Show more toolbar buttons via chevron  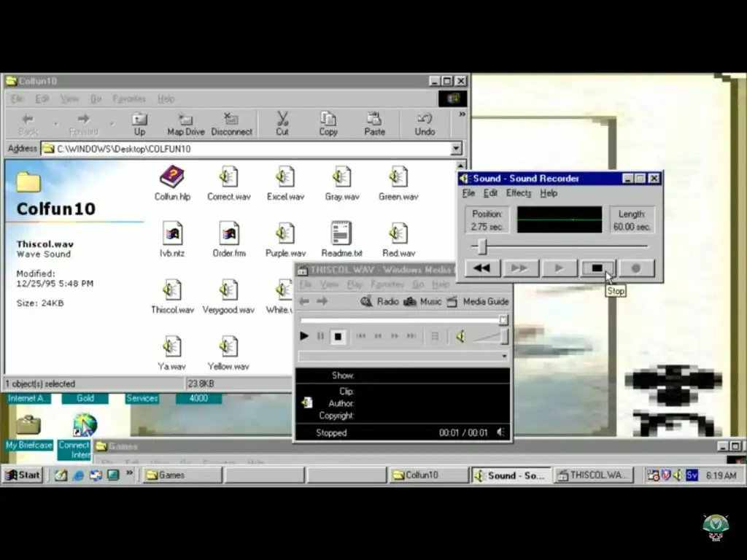[462, 114]
